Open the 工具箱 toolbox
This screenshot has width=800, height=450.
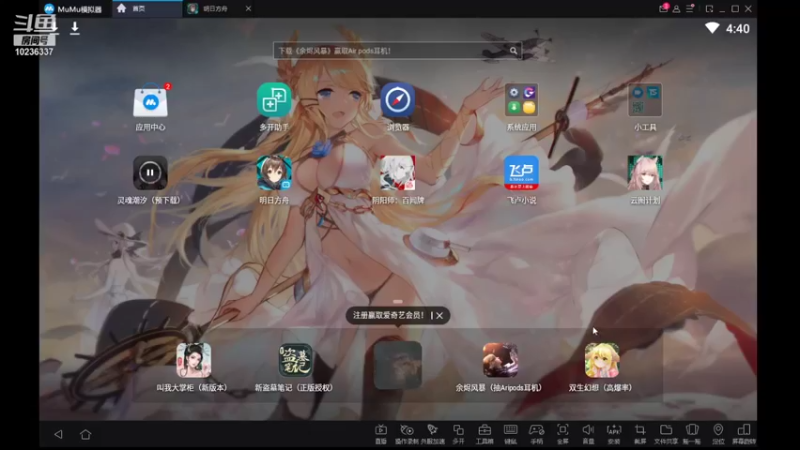[x=485, y=434]
